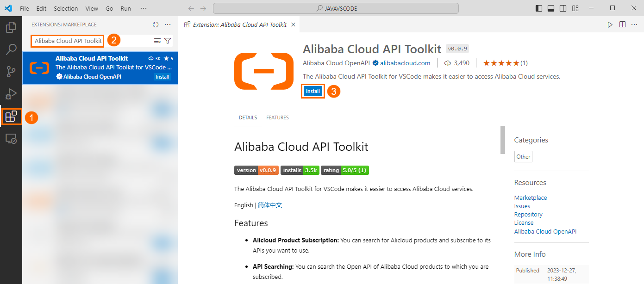The image size is (644, 284).
Task: Open the Source Control view
Action: [11, 72]
